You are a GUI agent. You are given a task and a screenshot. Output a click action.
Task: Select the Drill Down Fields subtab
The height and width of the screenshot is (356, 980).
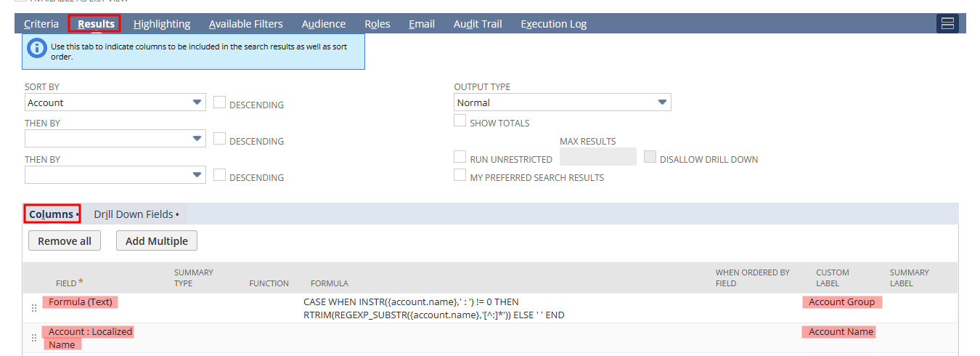134,214
